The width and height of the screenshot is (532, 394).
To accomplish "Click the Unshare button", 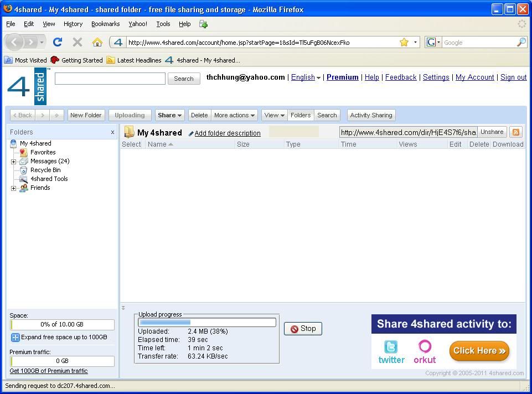I will [492, 132].
